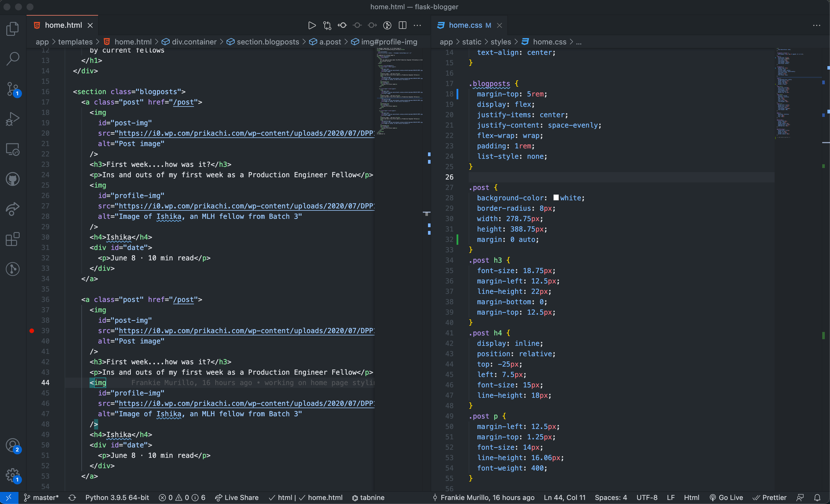Open Source Control view with badge
The height and width of the screenshot is (504, 830).
pos(13,89)
